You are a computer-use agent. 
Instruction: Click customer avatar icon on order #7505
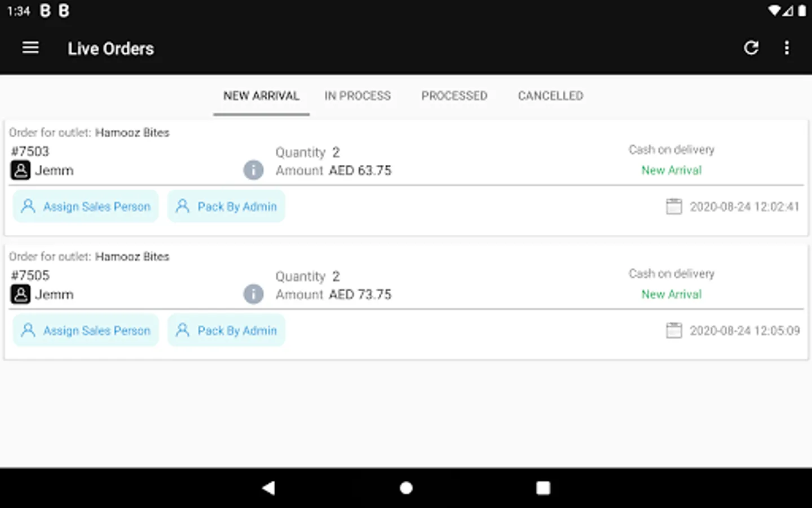[21, 295]
